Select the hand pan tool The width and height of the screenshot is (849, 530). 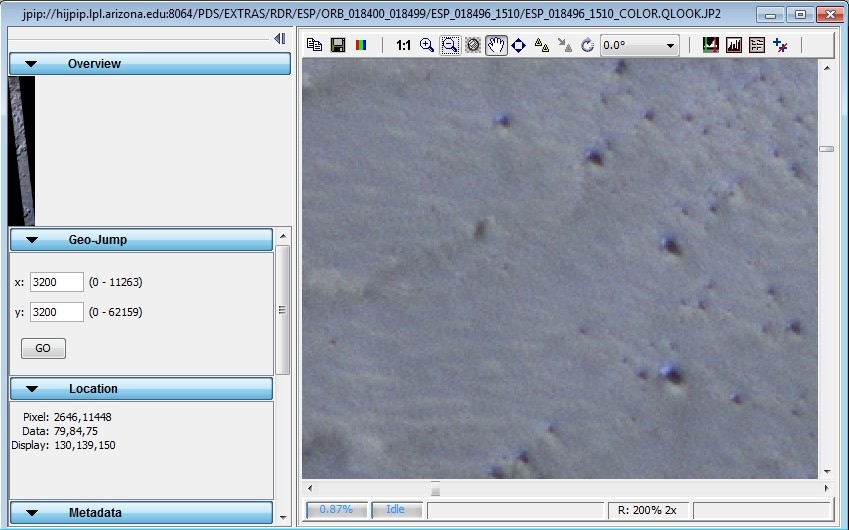pos(496,45)
